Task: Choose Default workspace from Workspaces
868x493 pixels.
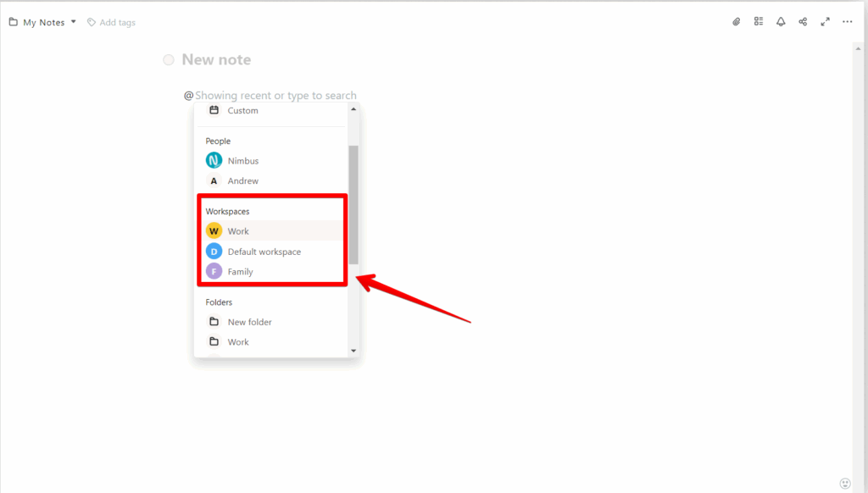Action: [264, 252]
